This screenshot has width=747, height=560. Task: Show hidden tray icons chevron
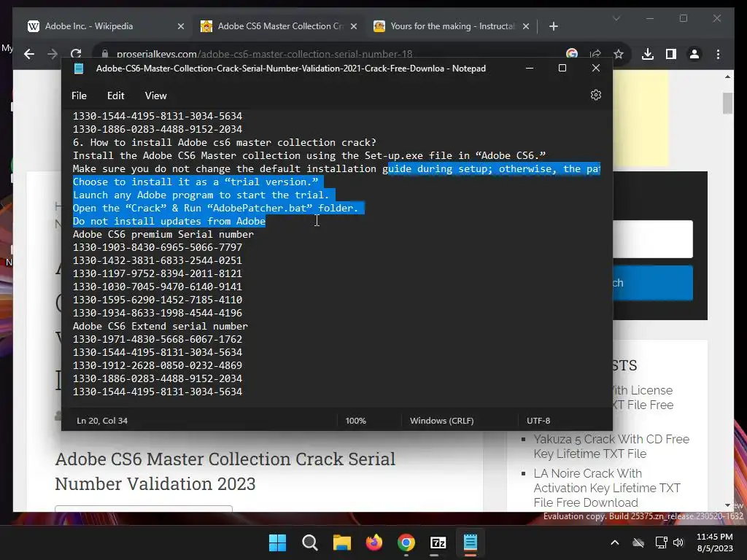[x=614, y=542]
